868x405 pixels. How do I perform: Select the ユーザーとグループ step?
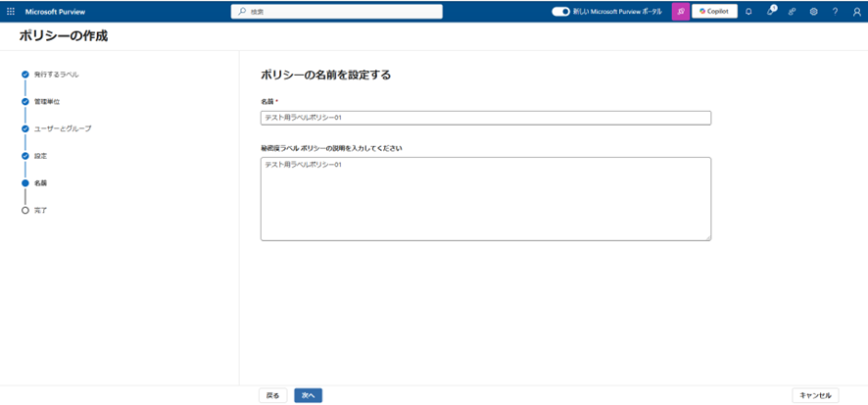62,128
